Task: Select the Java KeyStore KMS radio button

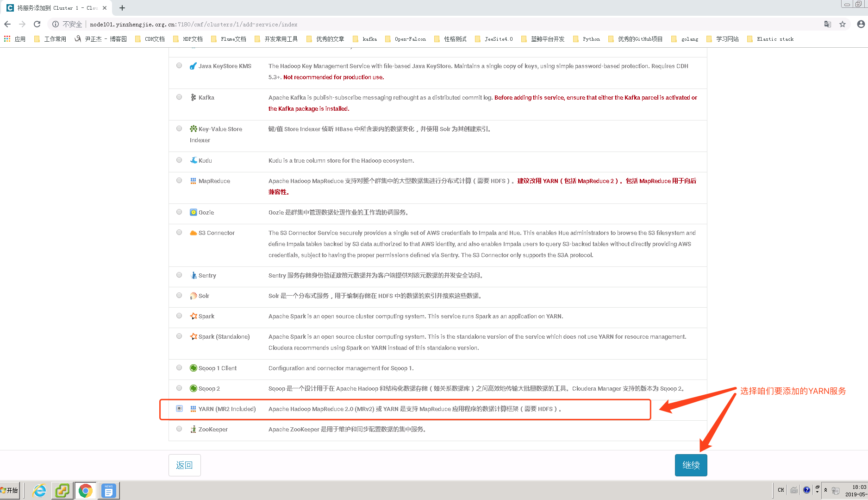Action: point(179,66)
